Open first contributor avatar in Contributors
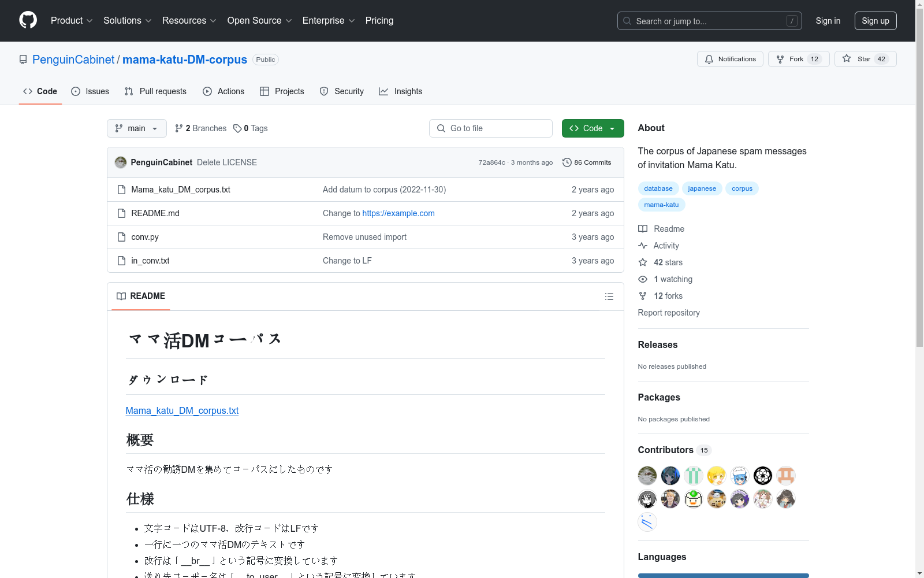 pyautogui.click(x=647, y=476)
